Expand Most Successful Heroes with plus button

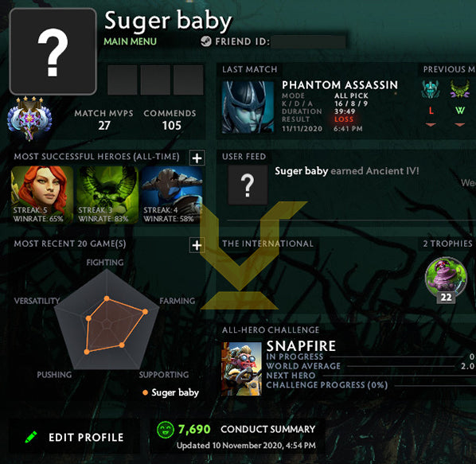coord(197,158)
